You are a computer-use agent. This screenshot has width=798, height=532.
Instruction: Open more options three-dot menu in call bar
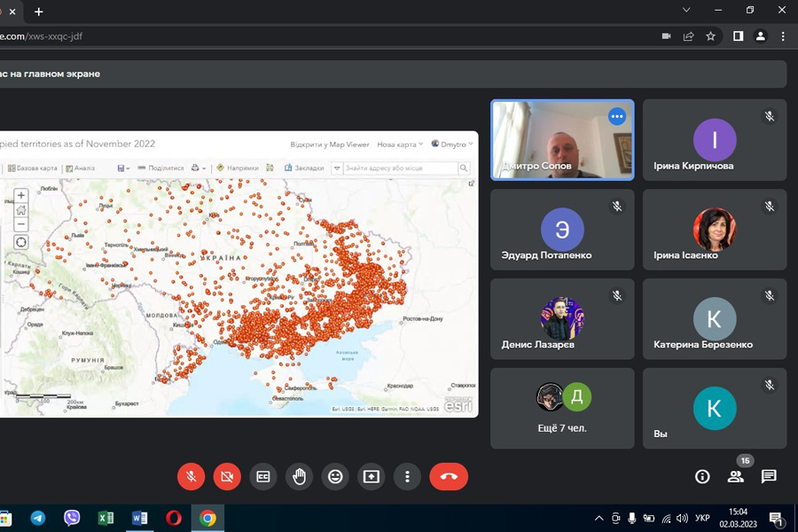coord(407,477)
